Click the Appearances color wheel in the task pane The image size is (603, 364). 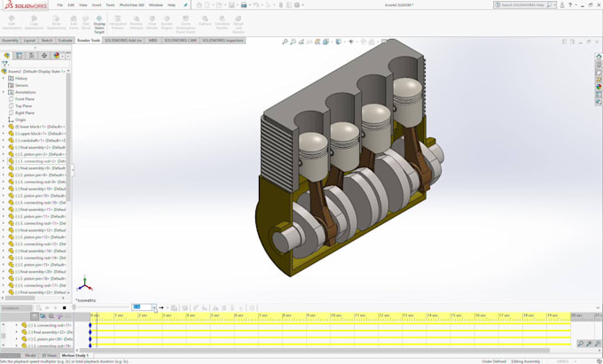click(x=599, y=87)
